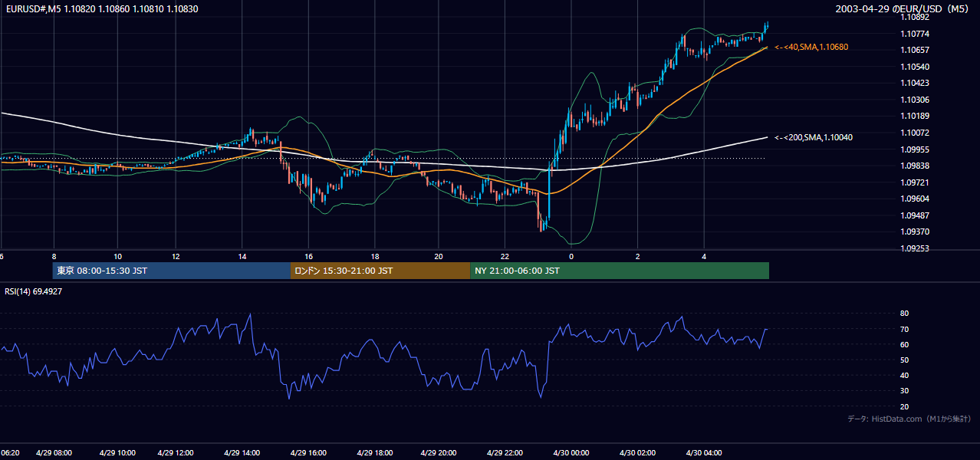
Task: Click the '2003-04-29 のEUR/USD (M5)' heading
Action: (903, 9)
